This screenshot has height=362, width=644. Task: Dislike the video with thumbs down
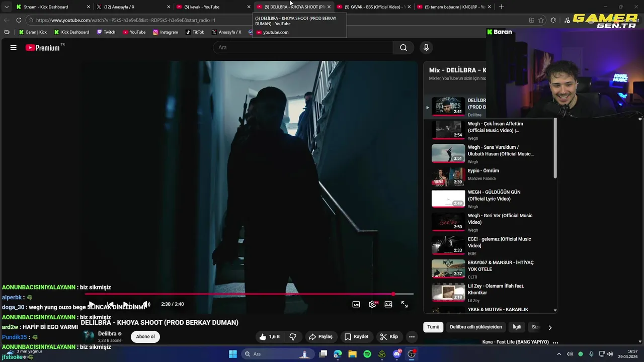(293, 337)
